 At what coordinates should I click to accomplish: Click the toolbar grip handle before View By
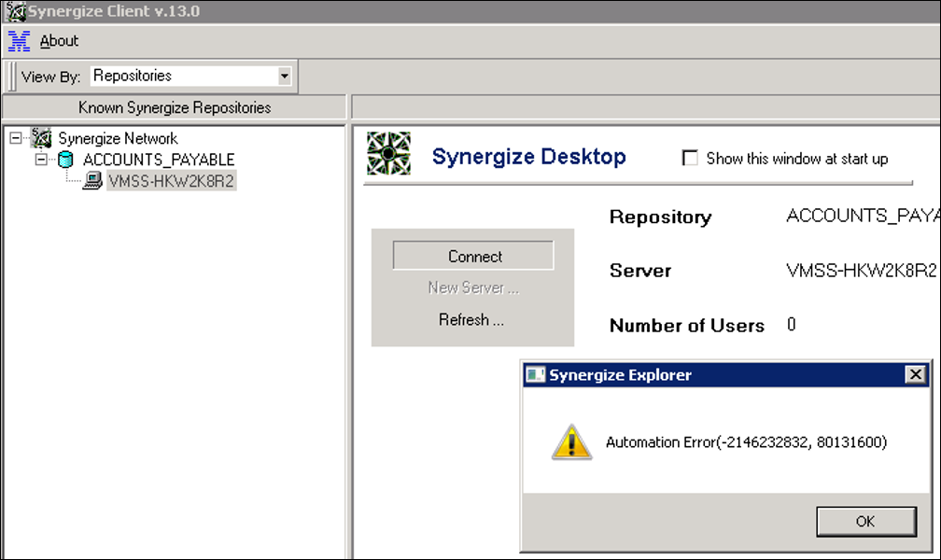(x=12, y=77)
